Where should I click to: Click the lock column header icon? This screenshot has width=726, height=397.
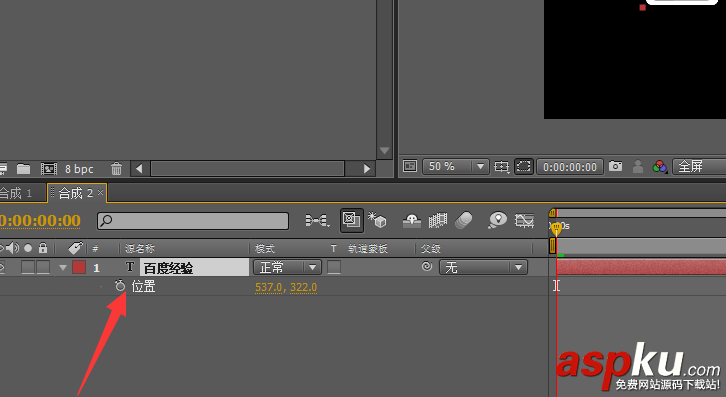pos(43,248)
